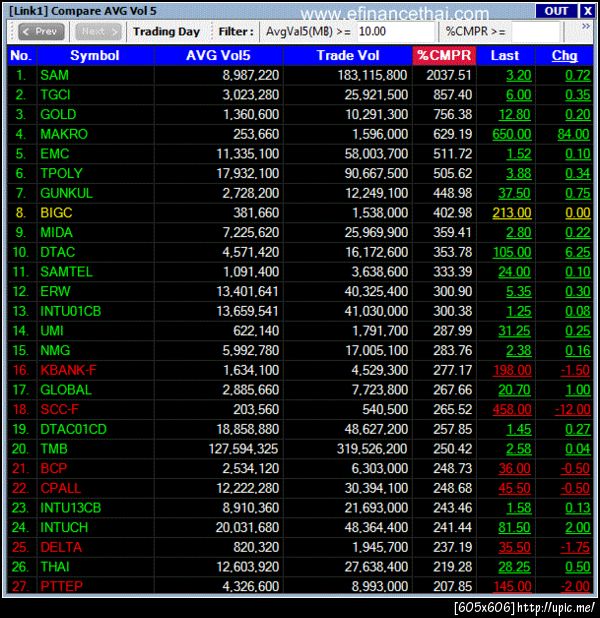This screenshot has height=618, width=600.
Task: Select the TGCI symbol
Action: [55, 95]
